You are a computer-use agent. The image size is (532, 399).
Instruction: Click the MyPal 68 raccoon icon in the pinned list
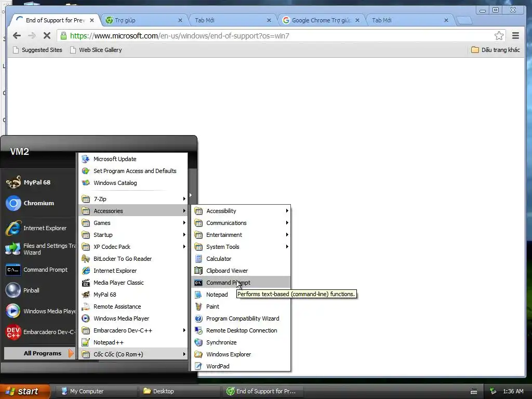pos(13,182)
